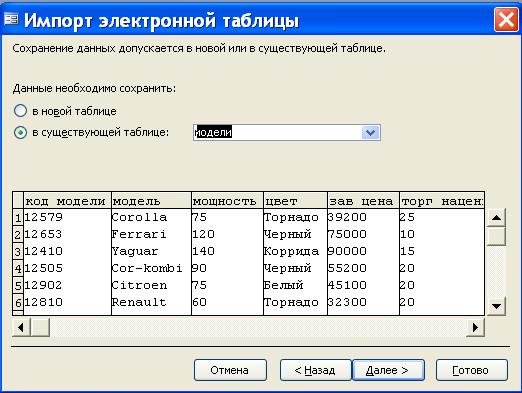Click the price cell '75000'
The height and width of the screenshot is (393, 522).
point(363,234)
